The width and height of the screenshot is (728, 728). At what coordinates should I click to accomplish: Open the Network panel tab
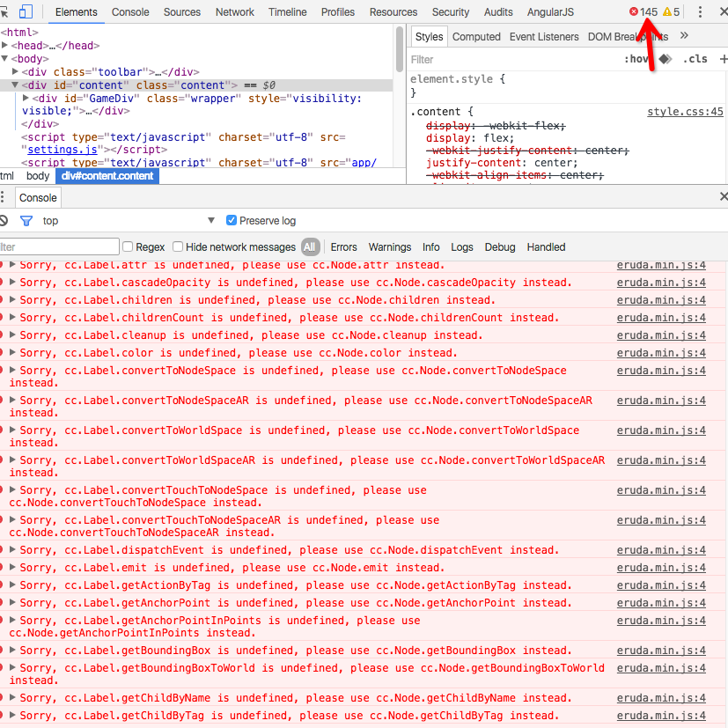tap(234, 12)
